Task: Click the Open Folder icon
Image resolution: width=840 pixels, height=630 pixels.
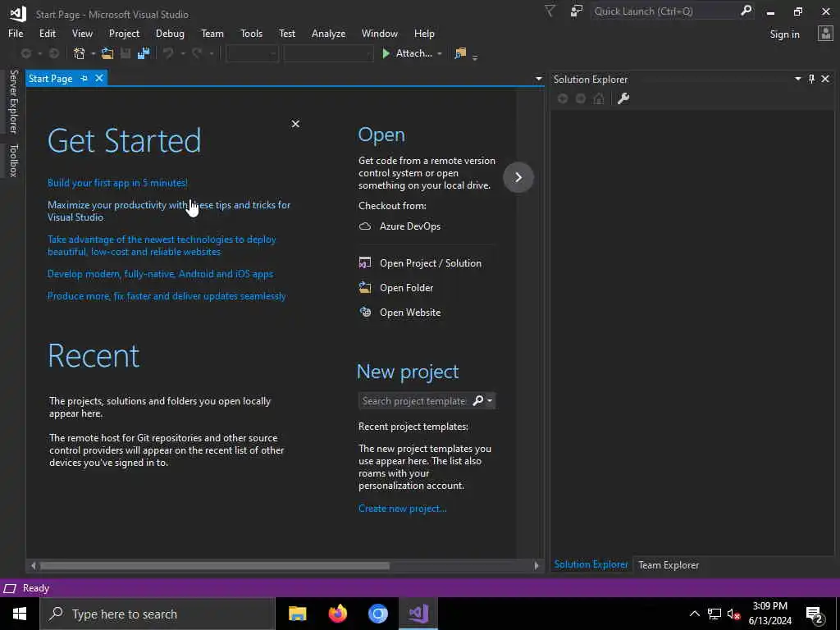Action: (x=365, y=288)
